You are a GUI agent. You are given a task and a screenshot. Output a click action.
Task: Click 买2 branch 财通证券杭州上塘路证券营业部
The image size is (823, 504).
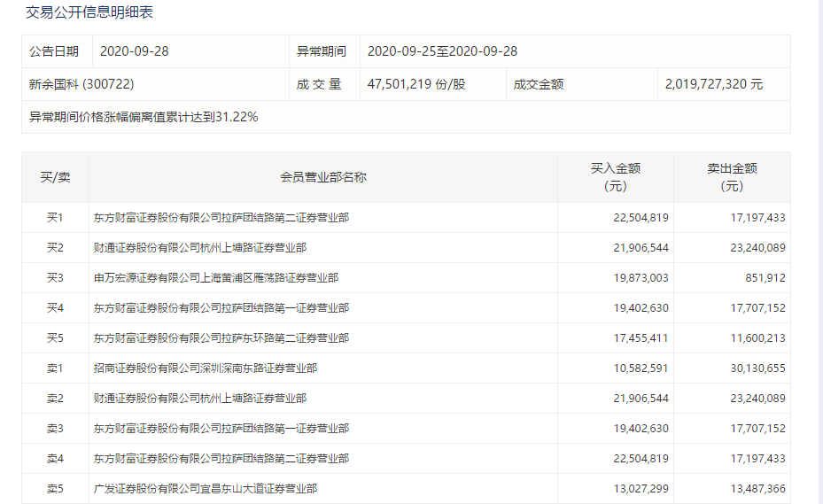click(x=200, y=248)
